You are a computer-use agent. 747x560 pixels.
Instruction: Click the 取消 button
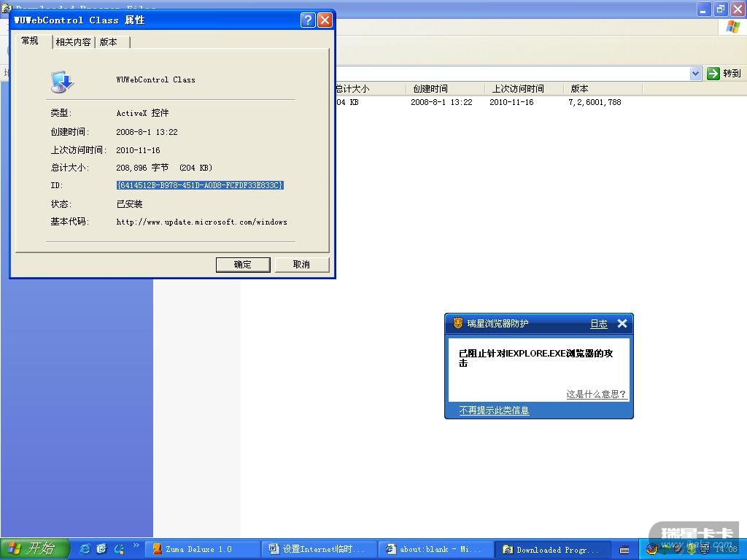coord(301,264)
